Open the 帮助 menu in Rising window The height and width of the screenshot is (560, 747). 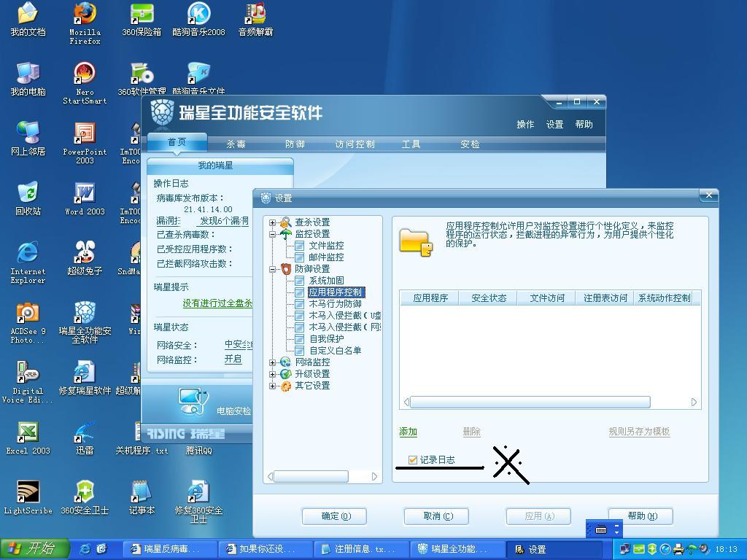coord(584,124)
